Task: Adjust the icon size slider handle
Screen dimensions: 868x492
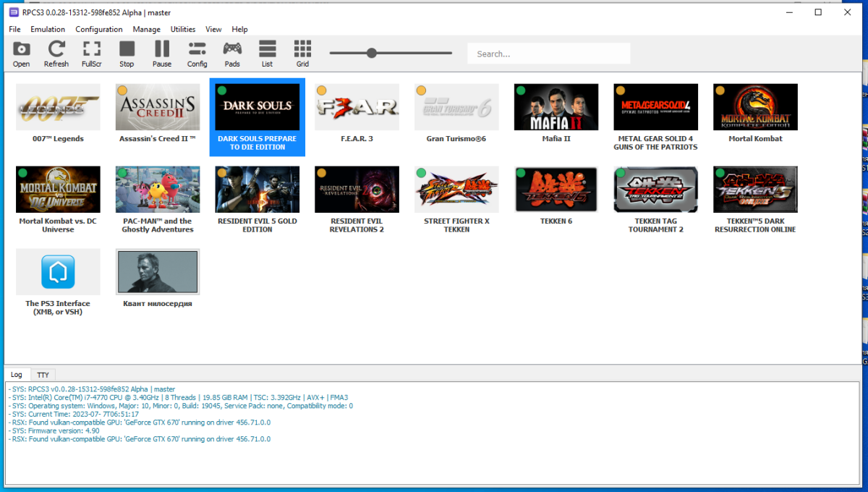Action: tap(372, 53)
